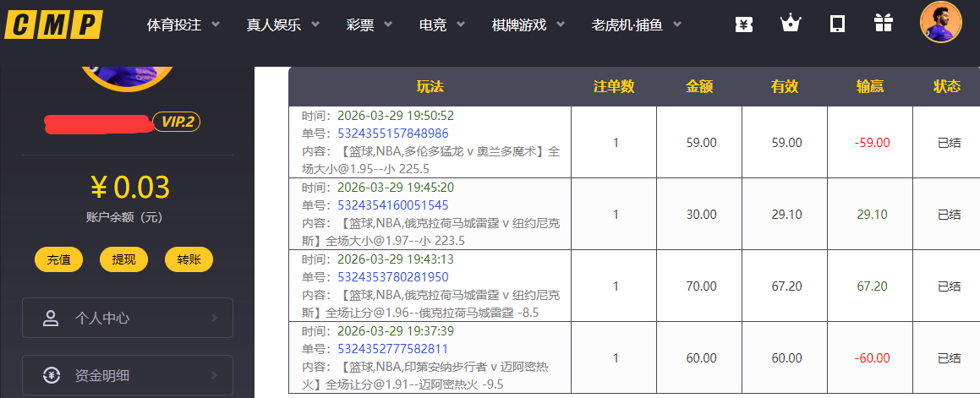This screenshot has height=398, width=980.
Task: Click the person icon beside 个人中心
Action: tap(51, 318)
